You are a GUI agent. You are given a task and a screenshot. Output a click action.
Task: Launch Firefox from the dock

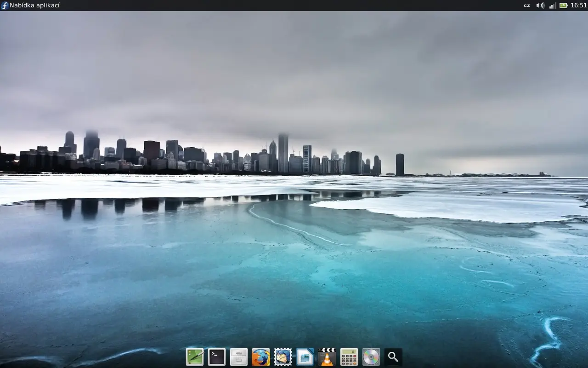(260, 356)
